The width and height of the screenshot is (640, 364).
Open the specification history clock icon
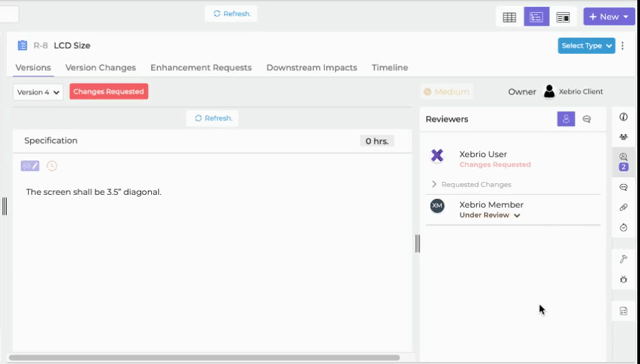pyautogui.click(x=52, y=166)
